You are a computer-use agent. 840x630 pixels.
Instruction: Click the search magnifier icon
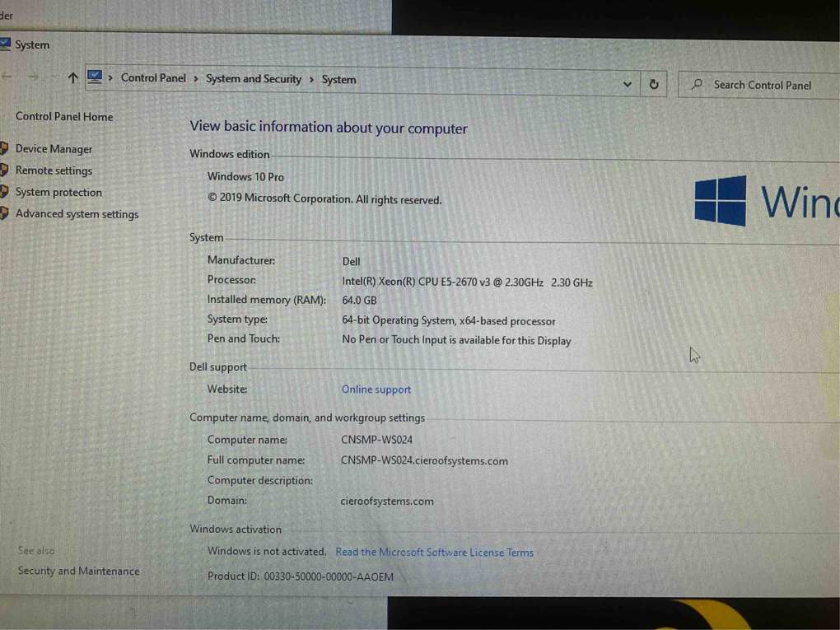click(697, 84)
